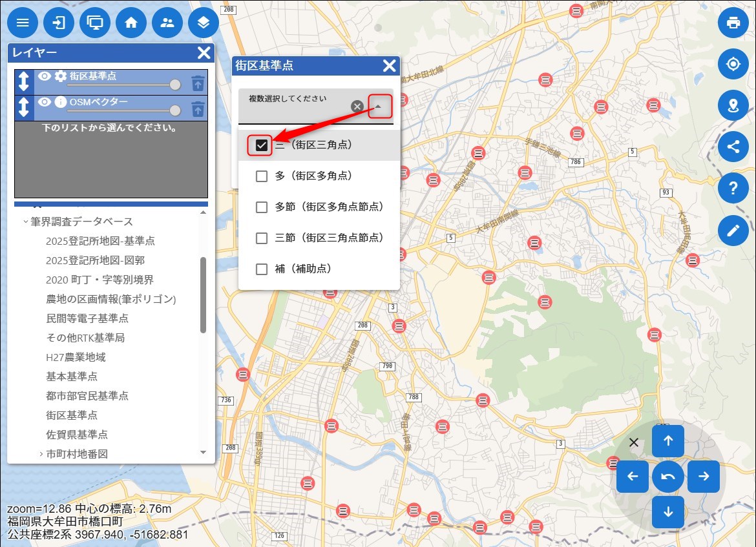This screenshot has width=756, height=547.
Task: Click the print icon button
Action: click(733, 23)
